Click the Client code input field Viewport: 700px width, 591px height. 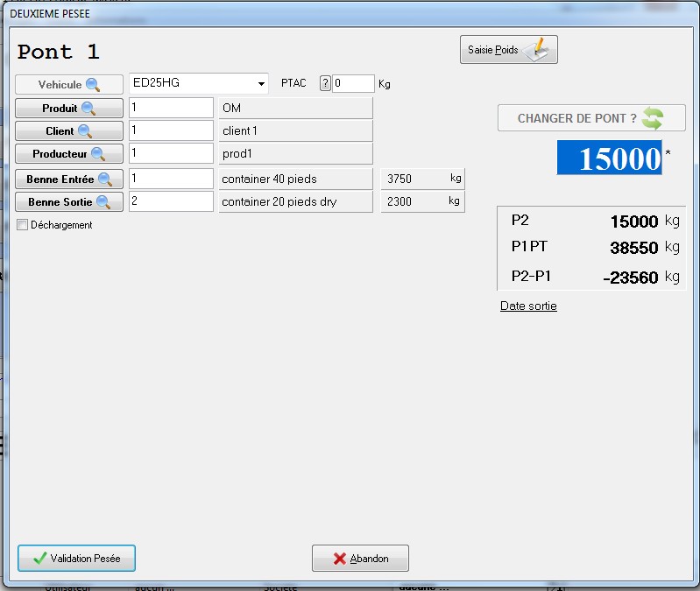(171, 130)
